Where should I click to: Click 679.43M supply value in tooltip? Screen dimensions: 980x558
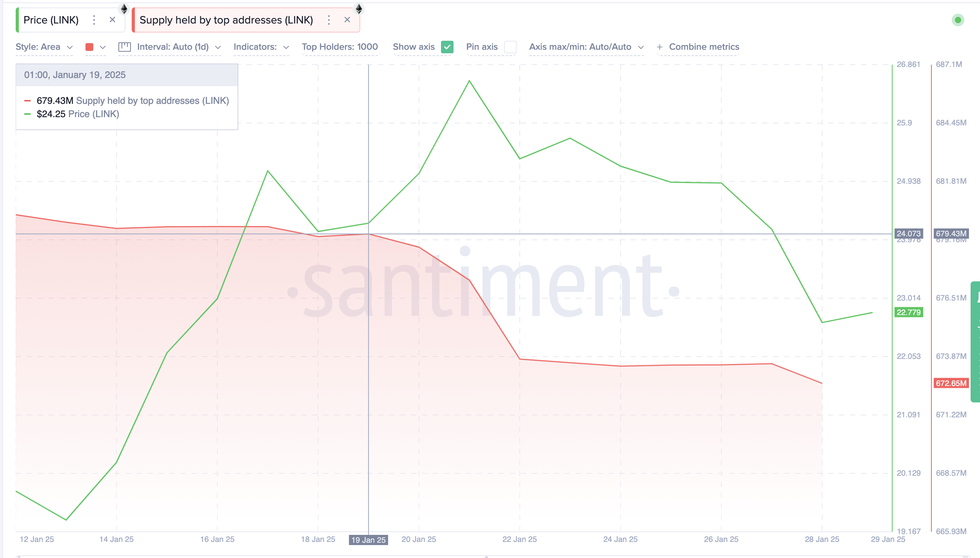(55, 101)
